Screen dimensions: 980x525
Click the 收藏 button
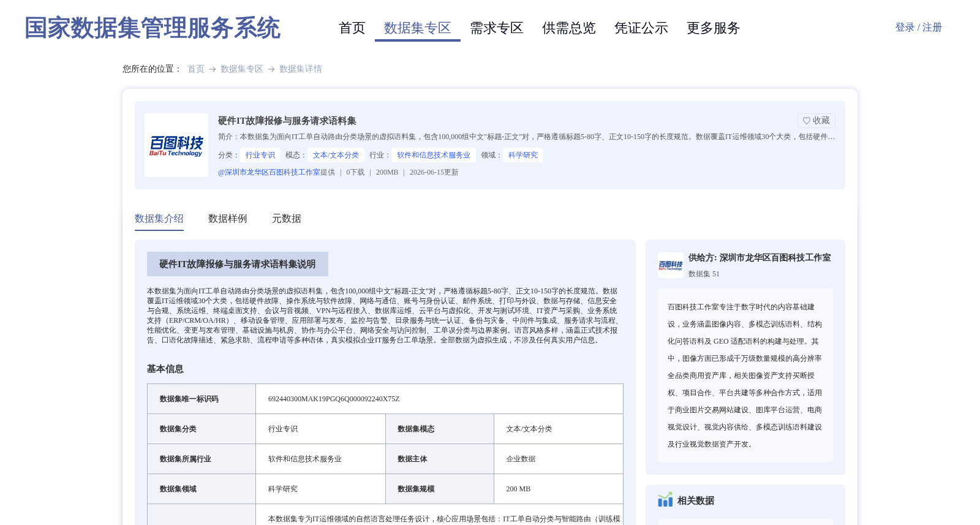(x=816, y=121)
